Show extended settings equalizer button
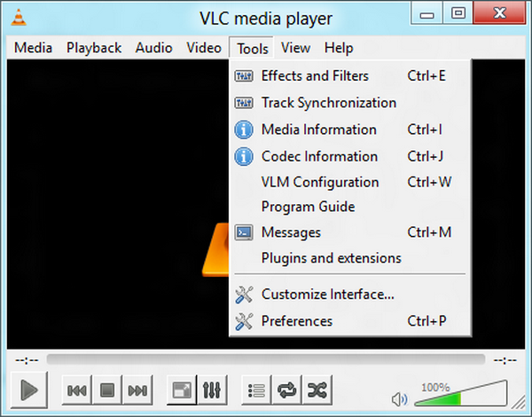532x417 pixels. 212,390
